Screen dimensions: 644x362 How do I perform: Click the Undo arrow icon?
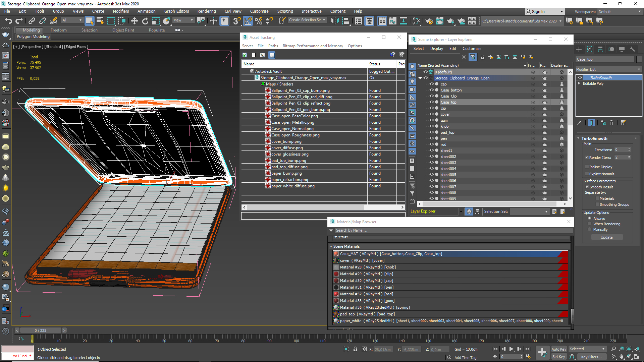[8, 21]
